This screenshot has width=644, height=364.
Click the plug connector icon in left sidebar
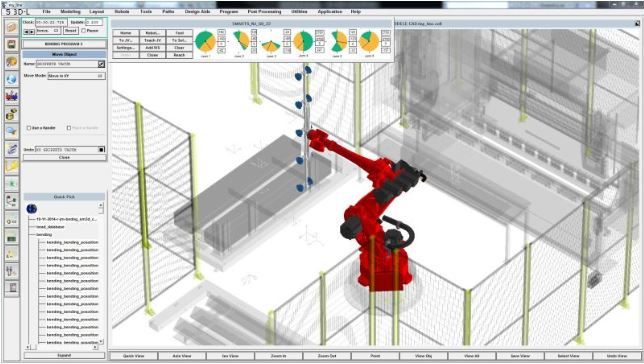pos(12,270)
